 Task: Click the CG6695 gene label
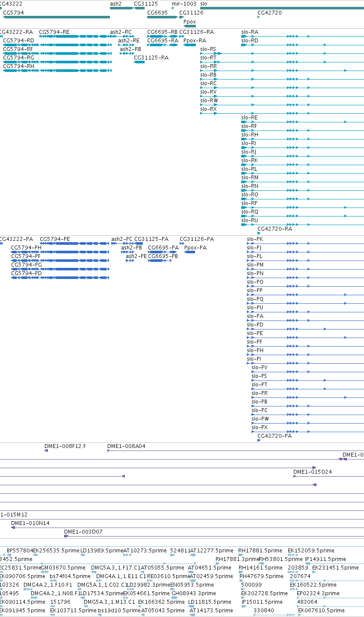point(157,13)
